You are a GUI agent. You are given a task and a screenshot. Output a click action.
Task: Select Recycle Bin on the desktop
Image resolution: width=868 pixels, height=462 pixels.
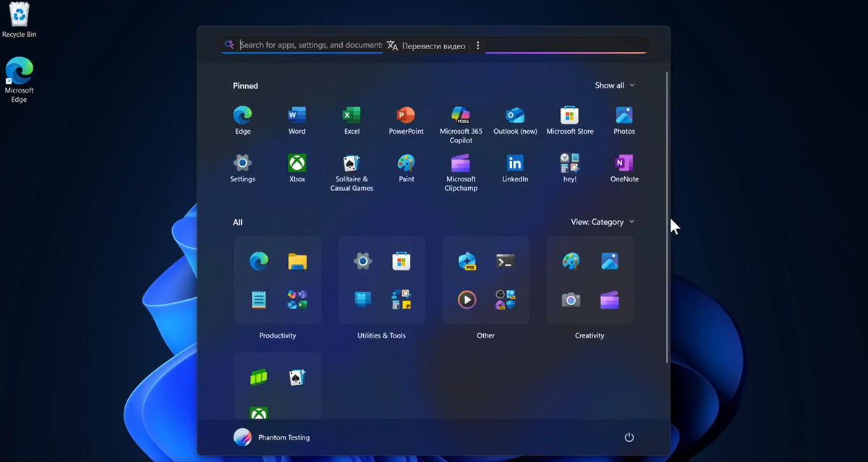(19, 20)
